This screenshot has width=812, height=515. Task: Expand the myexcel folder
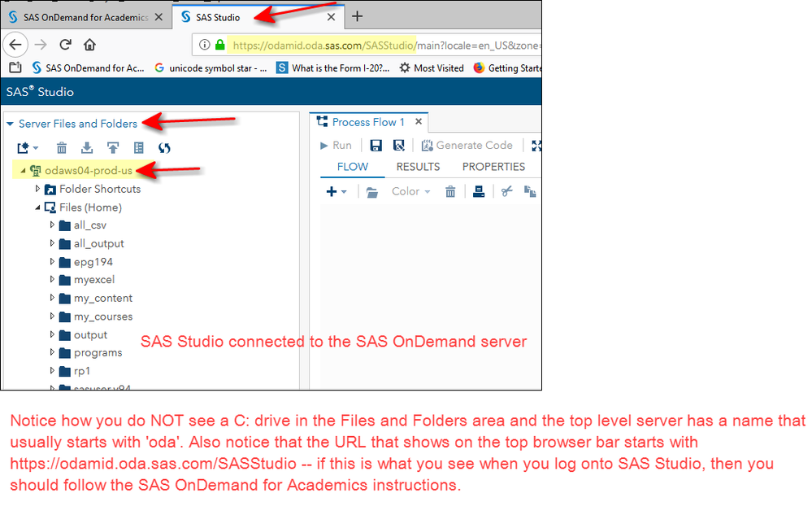tap(52, 279)
